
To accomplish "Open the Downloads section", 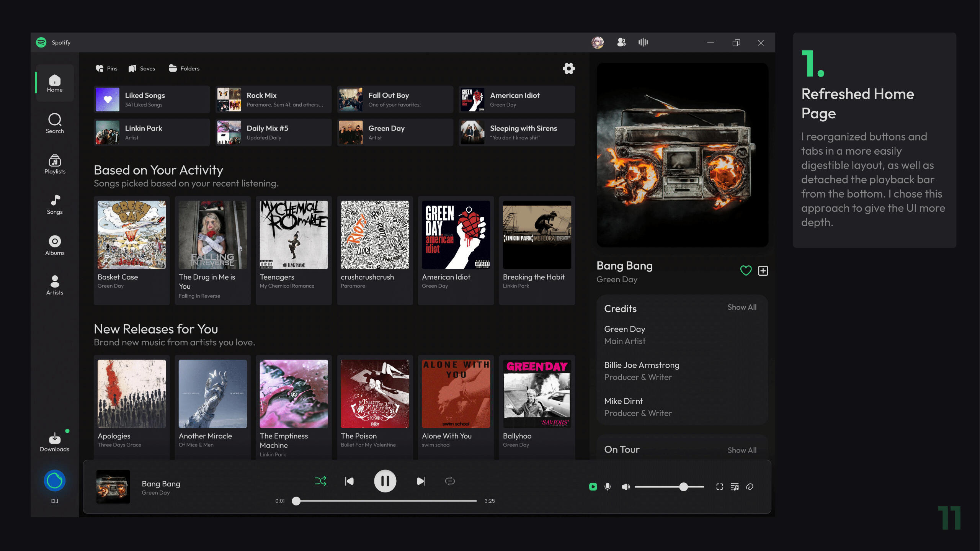I will point(55,442).
